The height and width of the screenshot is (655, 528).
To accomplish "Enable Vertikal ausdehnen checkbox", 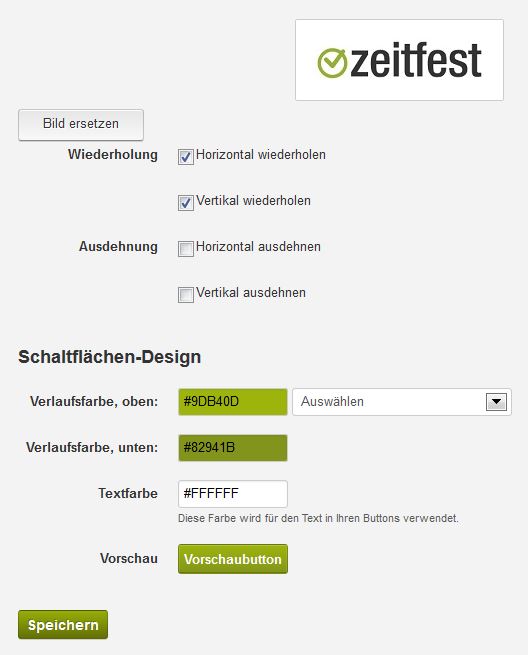I will pos(185,295).
